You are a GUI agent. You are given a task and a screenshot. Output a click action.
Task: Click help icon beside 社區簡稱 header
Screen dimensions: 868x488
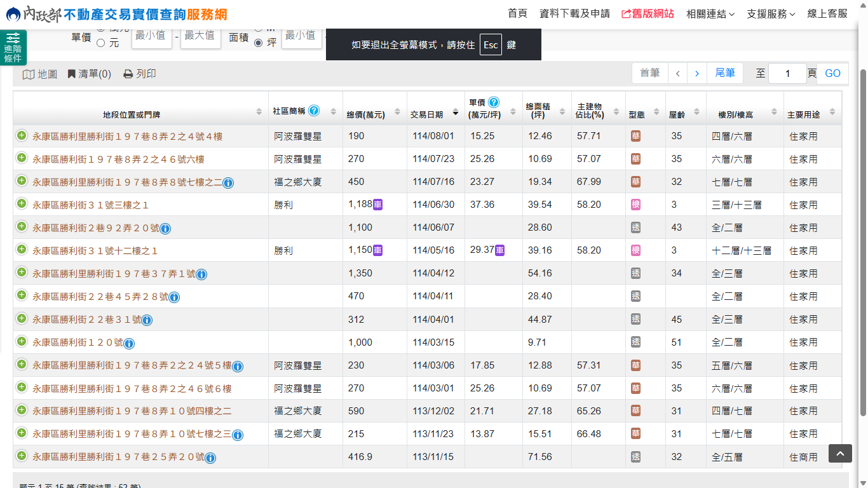pyautogui.click(x=314, y=111)
